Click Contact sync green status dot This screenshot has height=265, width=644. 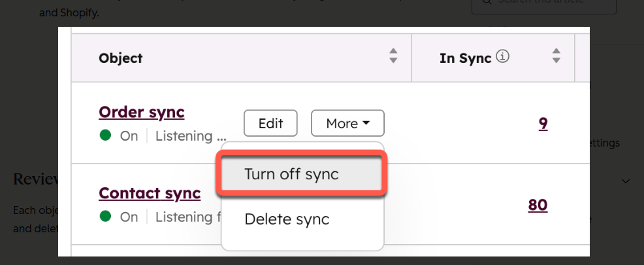point(106,216)
